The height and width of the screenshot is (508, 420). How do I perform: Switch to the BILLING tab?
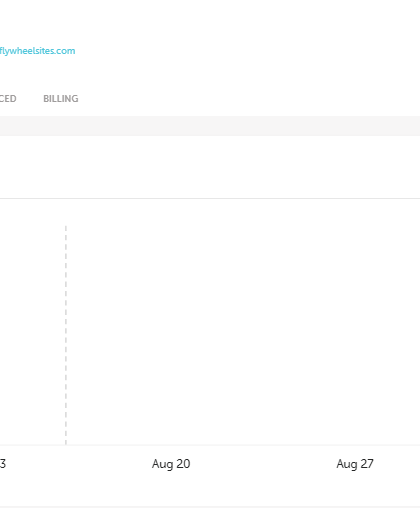[x=61, y=99]
